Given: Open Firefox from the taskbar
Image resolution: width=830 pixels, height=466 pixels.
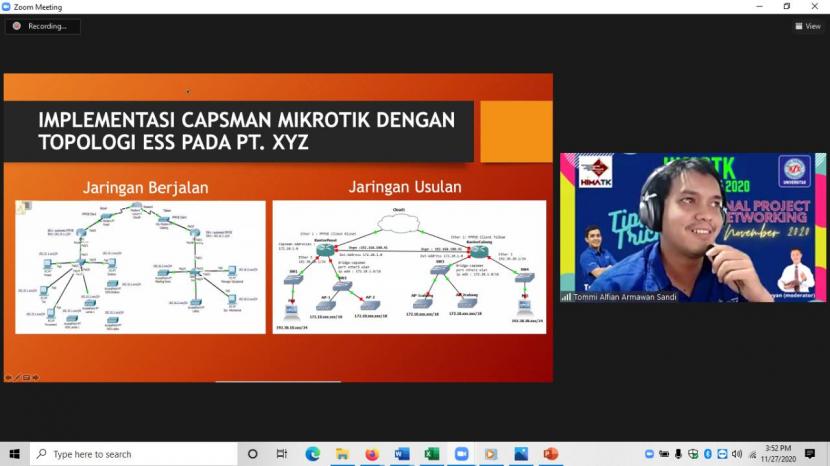Looking at the screenshot, I should coord(372,454).
